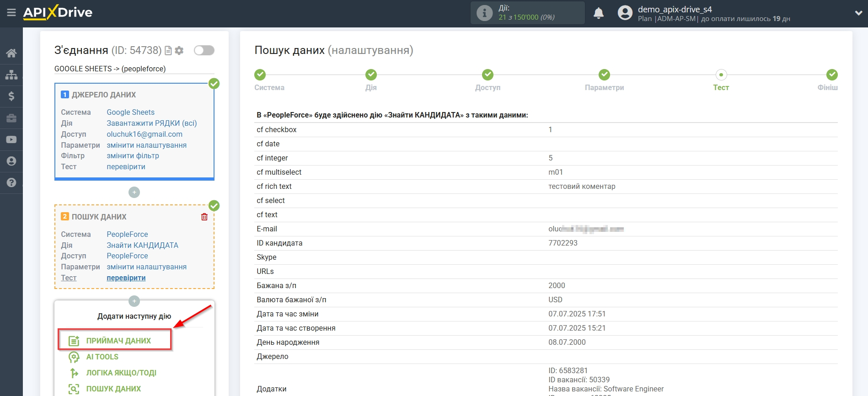
Task: Go to the Фініш step
Action: (828, 80)
